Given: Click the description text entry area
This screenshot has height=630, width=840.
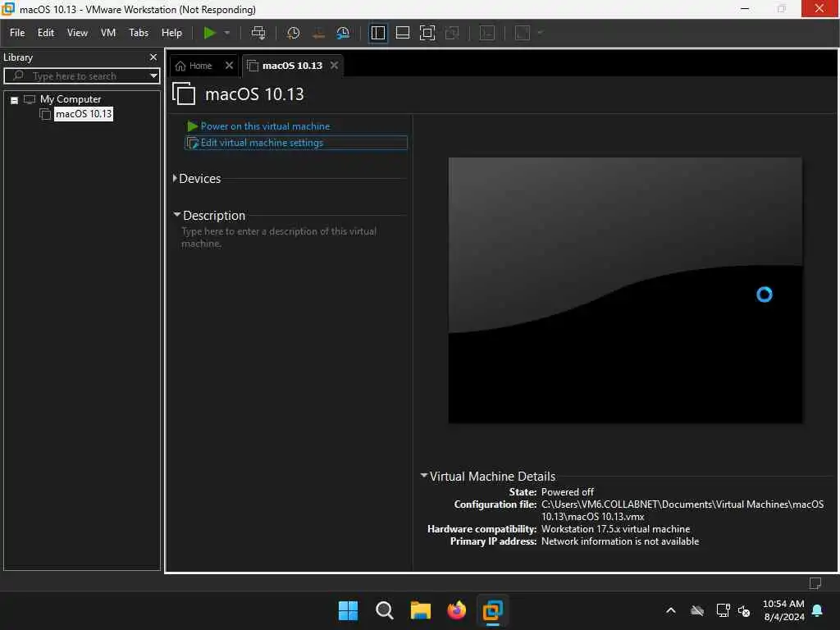Looking at the screenshot, I should coord(279,237).
